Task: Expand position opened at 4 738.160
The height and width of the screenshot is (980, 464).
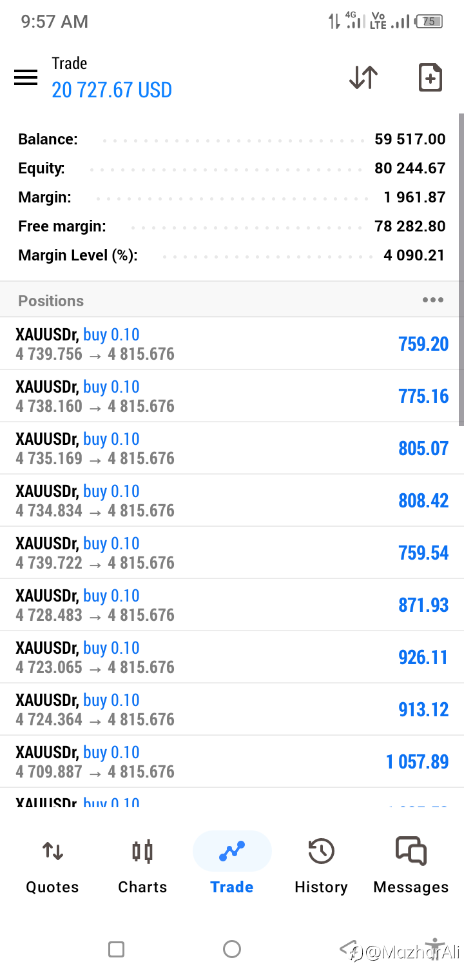Action: 232,396
